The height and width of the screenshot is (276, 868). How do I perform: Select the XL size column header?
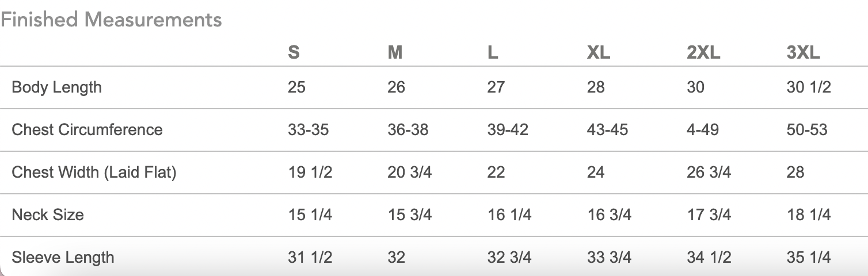[599, 53]
